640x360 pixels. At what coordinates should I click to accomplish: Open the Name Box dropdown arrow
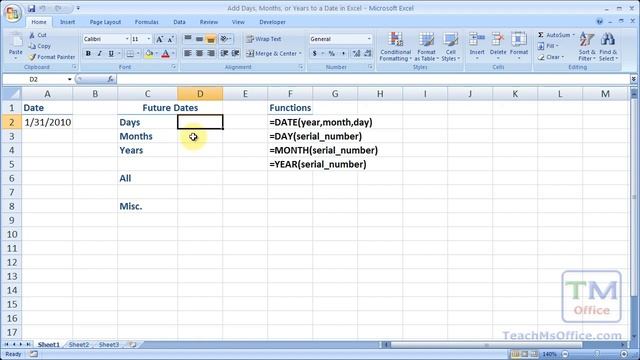click(x=69, y=79)
